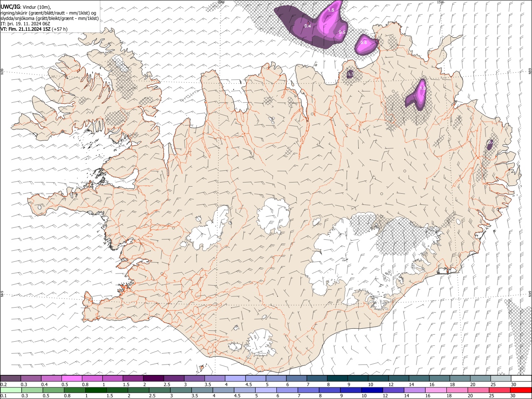Click the light pink 16 swatch in the lower scale

tap(436, 390)
